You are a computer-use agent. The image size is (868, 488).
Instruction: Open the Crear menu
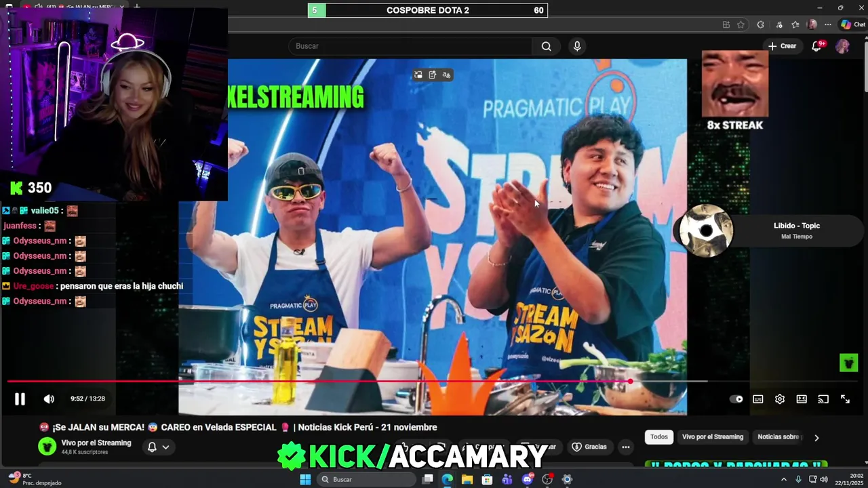782,46
